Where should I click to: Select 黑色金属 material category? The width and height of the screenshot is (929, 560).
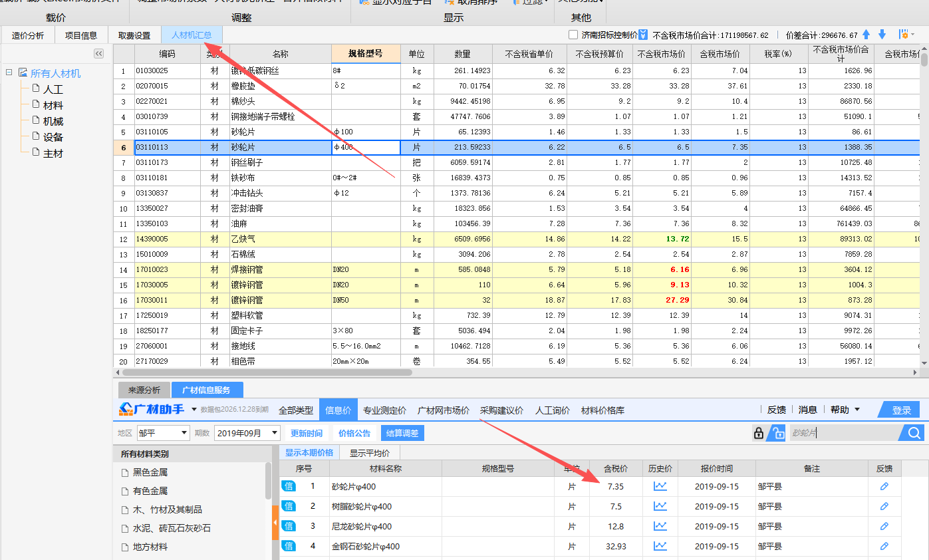(x=150, y=472)
